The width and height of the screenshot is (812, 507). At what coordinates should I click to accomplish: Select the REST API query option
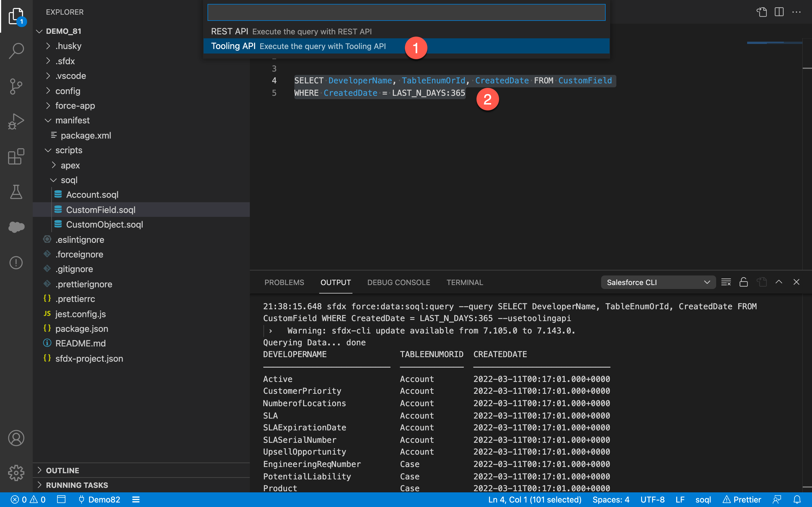[x=302, y=32]
